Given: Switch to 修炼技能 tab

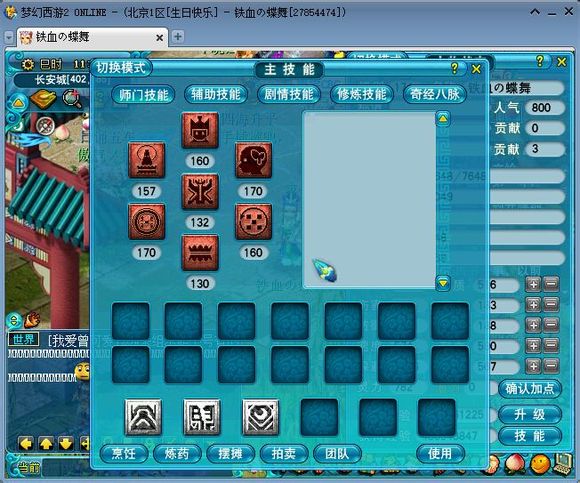Looking at the screenshot, I should pyautogui.click(x=362, y=94).
